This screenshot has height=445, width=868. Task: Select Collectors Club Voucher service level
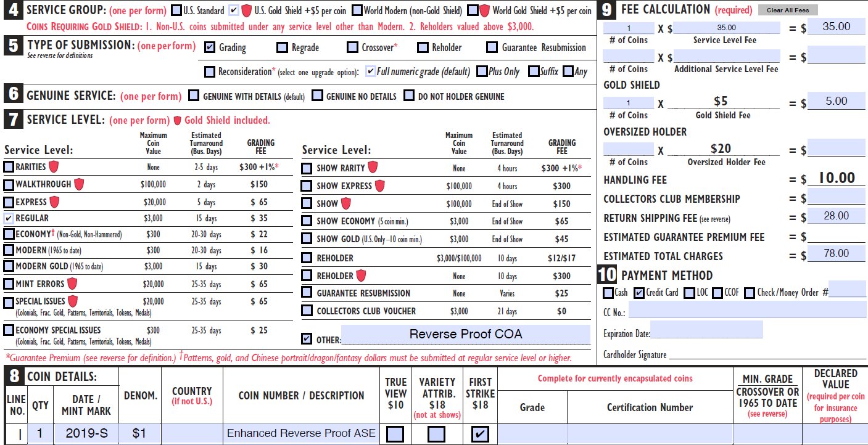[307, 311]
